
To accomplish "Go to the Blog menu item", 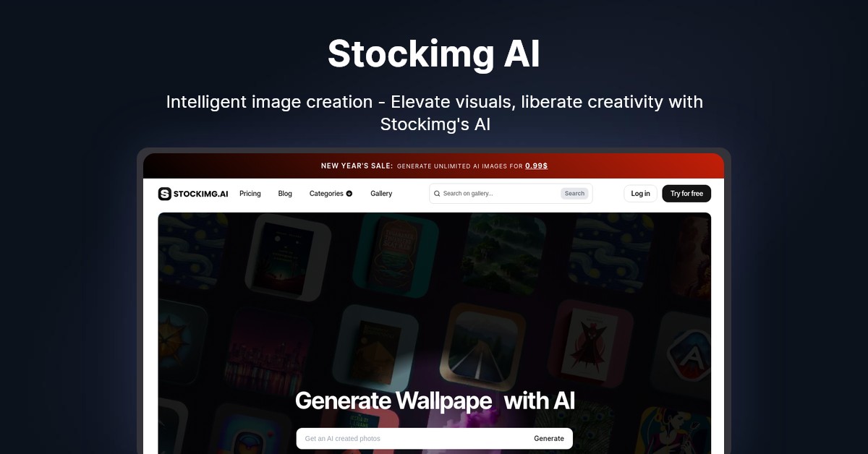I will (x=285, y=194).
